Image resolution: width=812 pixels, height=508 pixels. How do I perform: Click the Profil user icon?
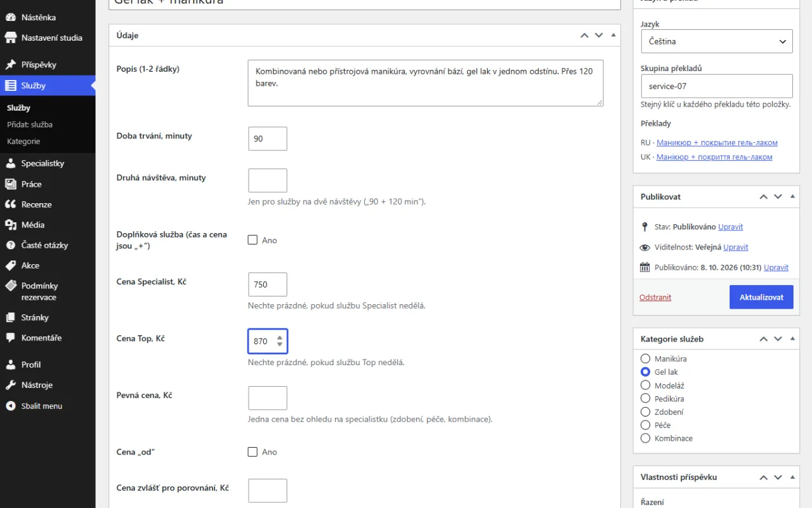pos(10,364)
